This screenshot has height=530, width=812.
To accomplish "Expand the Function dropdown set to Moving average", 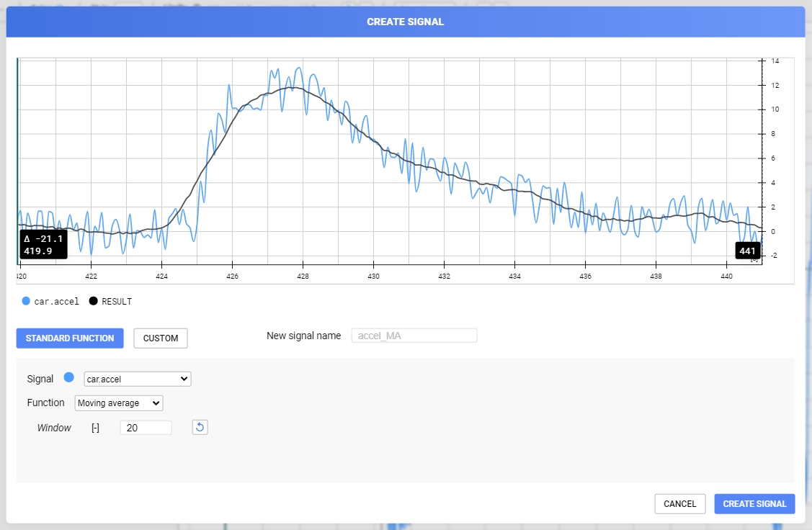I will coord(119,403).
